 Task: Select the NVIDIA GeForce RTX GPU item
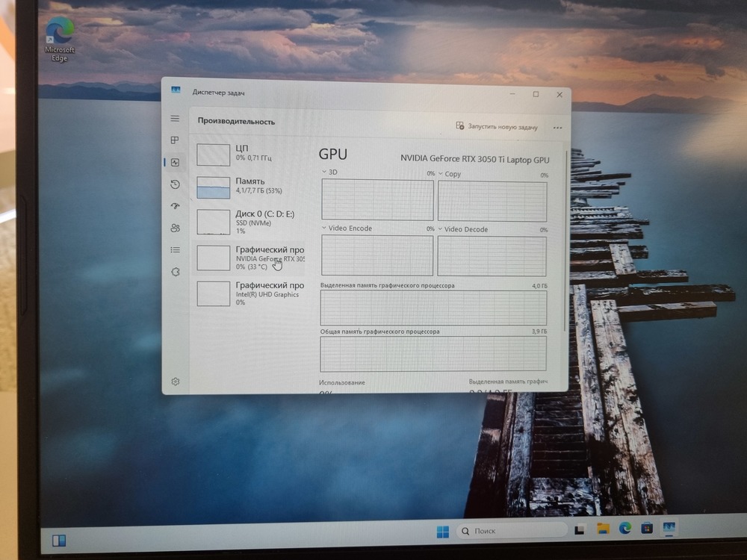click(250, 258)
